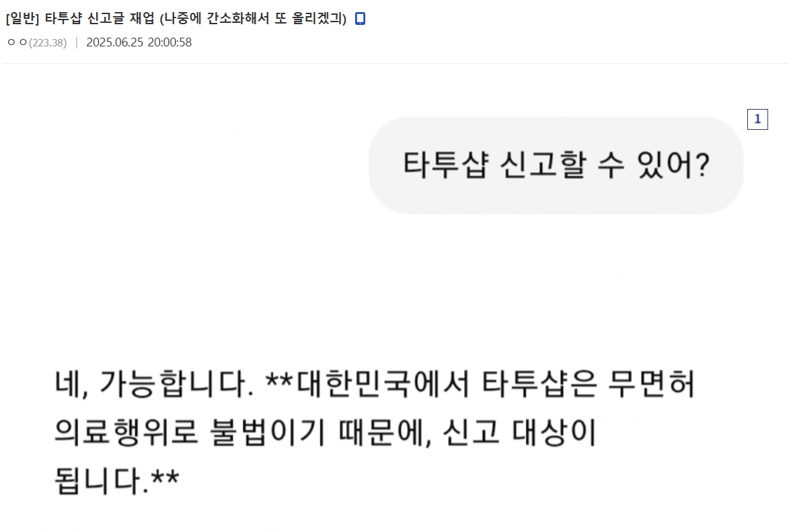Click the phrase 대한민국에서 in the reply

click(x=383, y=384)
